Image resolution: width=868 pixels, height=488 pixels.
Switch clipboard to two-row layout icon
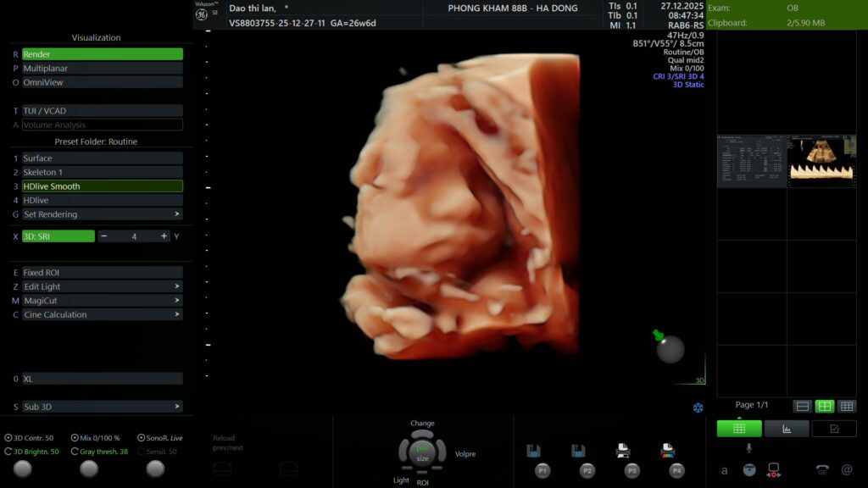pyautogui.click(x=802, y=407)
